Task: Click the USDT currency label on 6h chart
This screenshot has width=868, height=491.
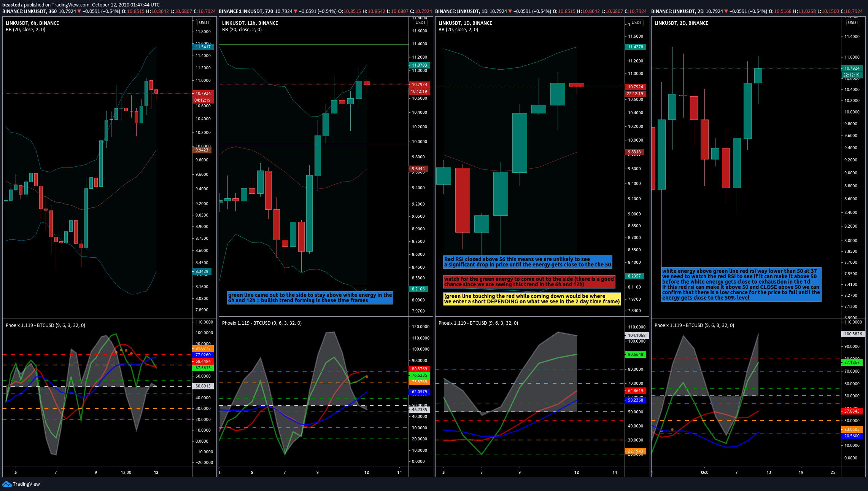Action: pos(204,22)
